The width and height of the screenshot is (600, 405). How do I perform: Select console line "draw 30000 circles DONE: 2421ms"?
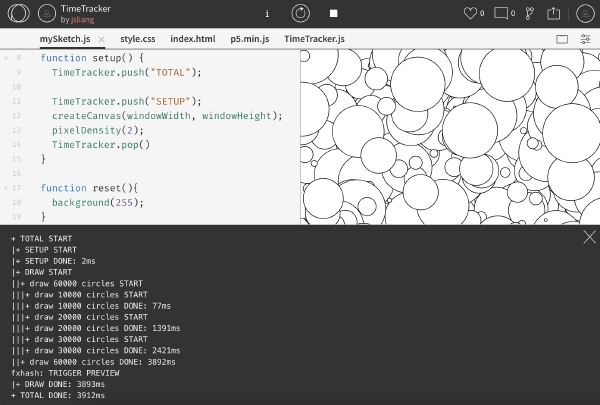click(96, 350)
